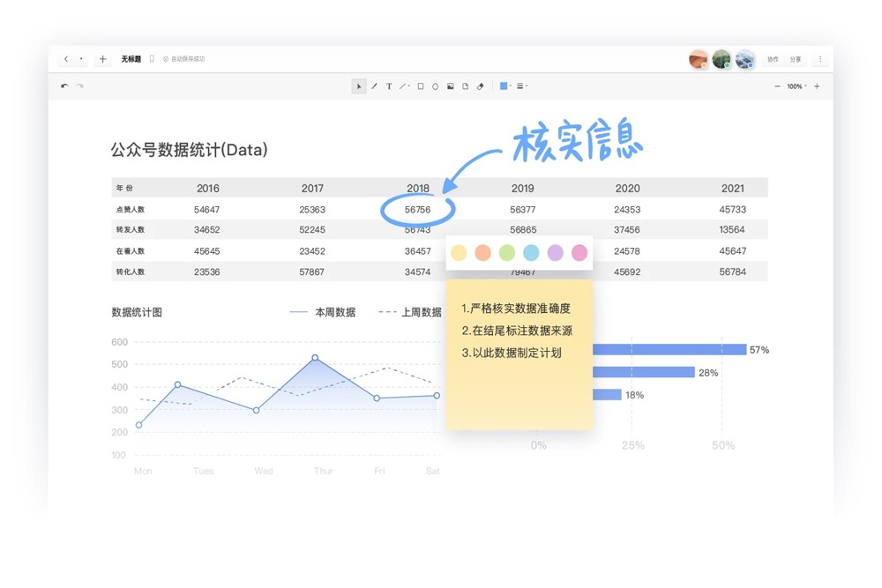This screenshot has height=588, width=882.
Task: Click the orange desert user avatar
Action: pos(699,59)
